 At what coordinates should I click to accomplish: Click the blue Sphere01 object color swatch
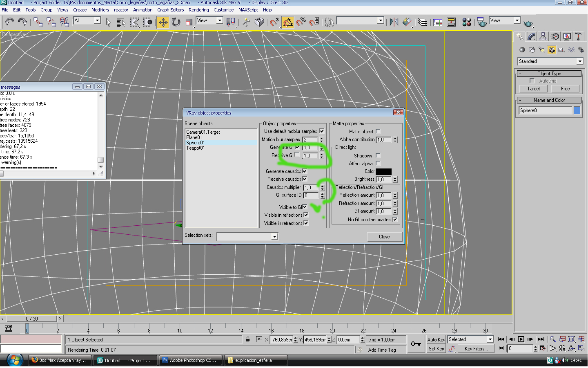pos(577,110)
